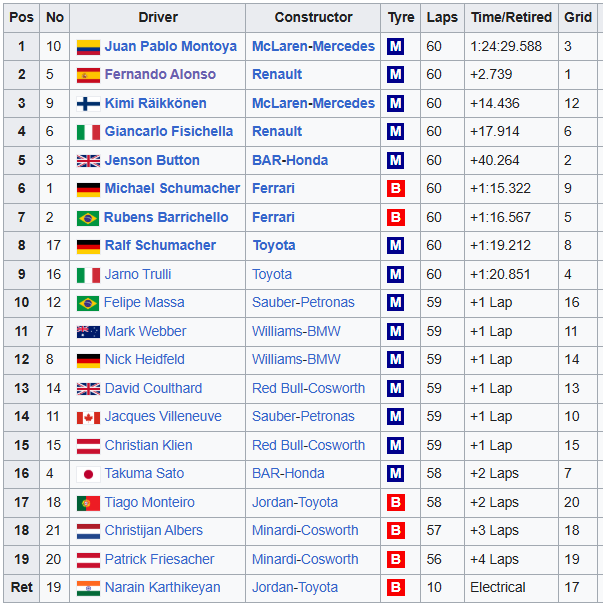The width and height of the screenshot is (603, 603).
Task: Open the Christian Klien link
Action: [148, 445]
